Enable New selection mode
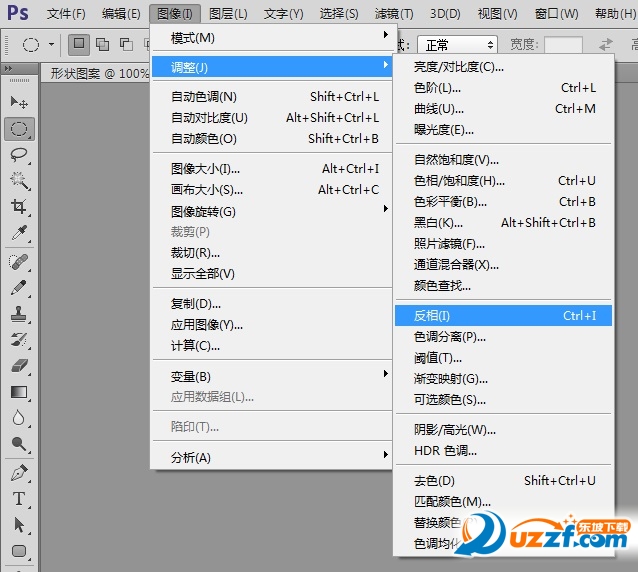638x572 pixels. click(79, 44)
